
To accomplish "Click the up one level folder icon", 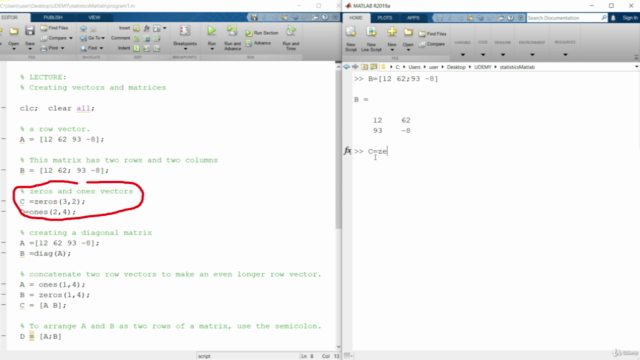I will 364,67.
